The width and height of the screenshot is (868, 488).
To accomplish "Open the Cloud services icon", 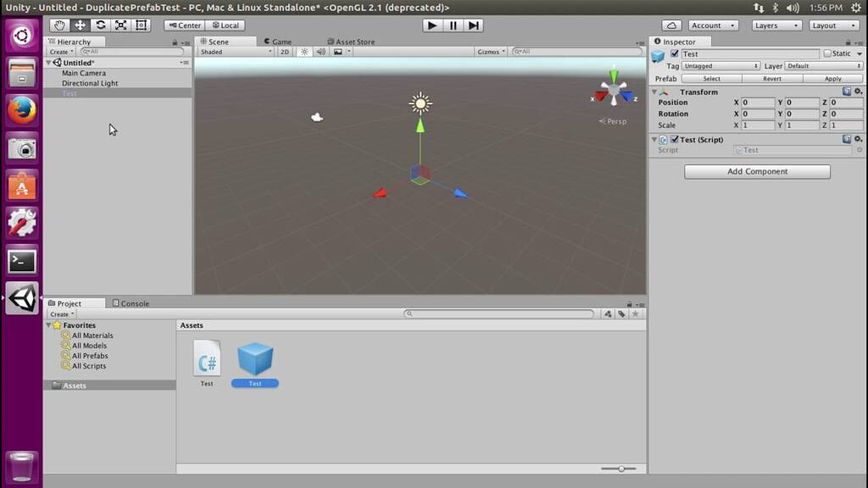I will [671, 25].
